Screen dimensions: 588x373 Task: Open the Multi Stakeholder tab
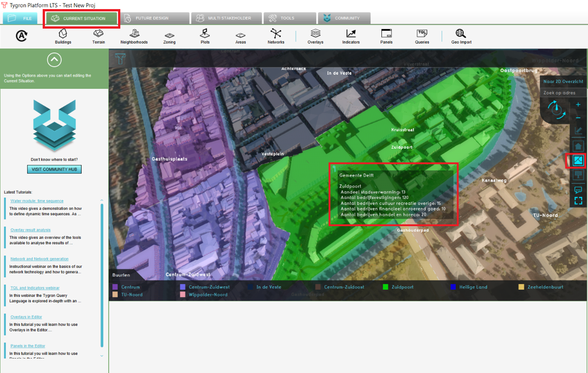[x=227, y=18]
